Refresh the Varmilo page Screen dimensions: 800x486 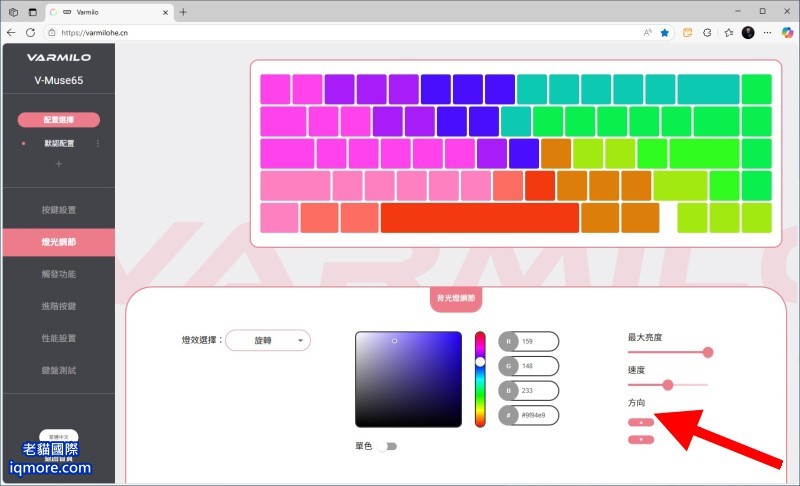(31, 33)
